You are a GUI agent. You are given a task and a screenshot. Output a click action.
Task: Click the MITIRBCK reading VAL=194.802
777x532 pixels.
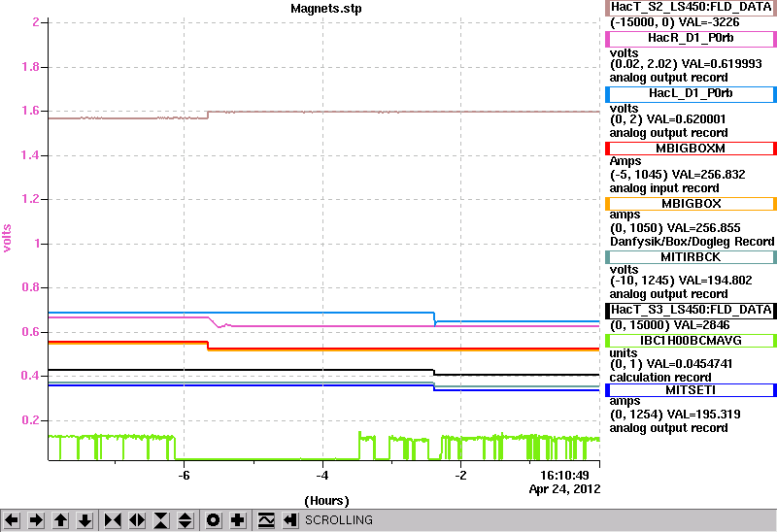(715, 281)
